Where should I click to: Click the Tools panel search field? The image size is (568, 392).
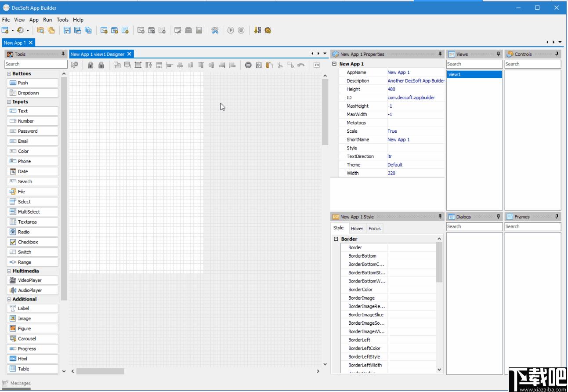pos(36,64)
